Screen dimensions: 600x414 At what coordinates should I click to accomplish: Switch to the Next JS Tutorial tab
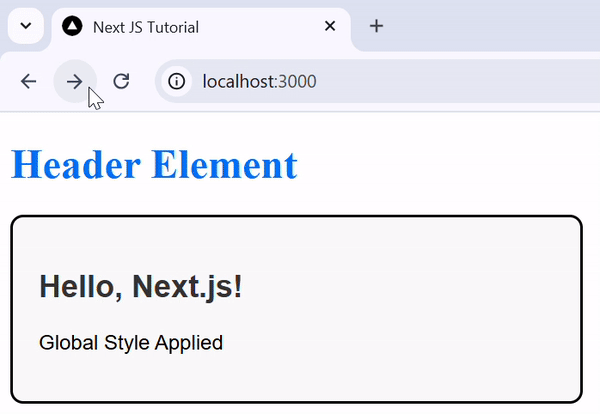coord(201,29)
